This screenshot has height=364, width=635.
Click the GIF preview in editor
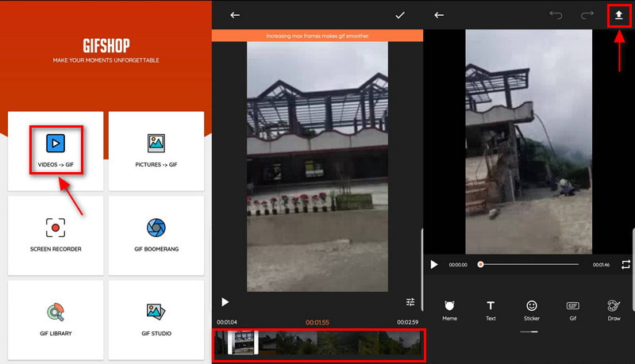point(529,141)
